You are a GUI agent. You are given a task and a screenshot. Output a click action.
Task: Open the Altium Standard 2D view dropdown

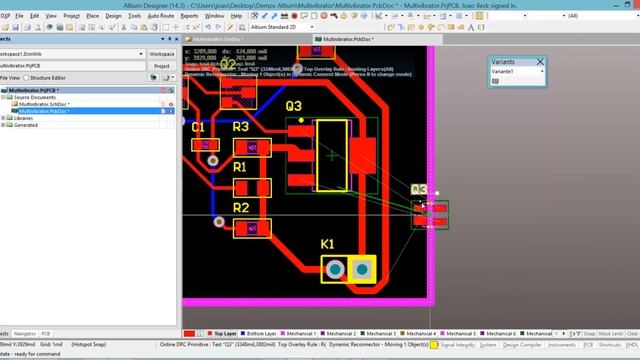pyautogui.click(x=312, y=27)
